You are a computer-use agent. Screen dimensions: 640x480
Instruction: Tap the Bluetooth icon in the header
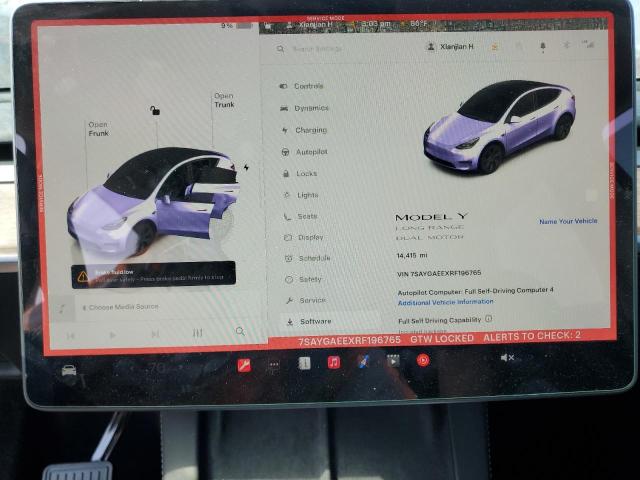(x=567, y=45)
